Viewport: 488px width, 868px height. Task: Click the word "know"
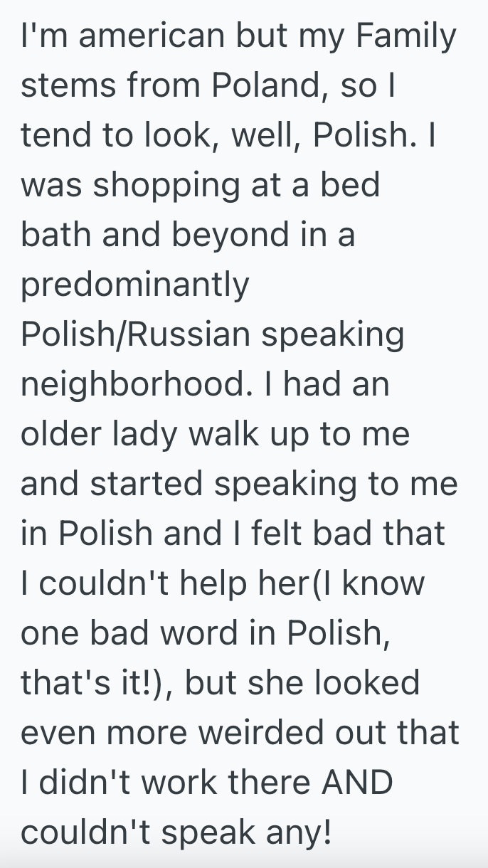click(384, 584)
